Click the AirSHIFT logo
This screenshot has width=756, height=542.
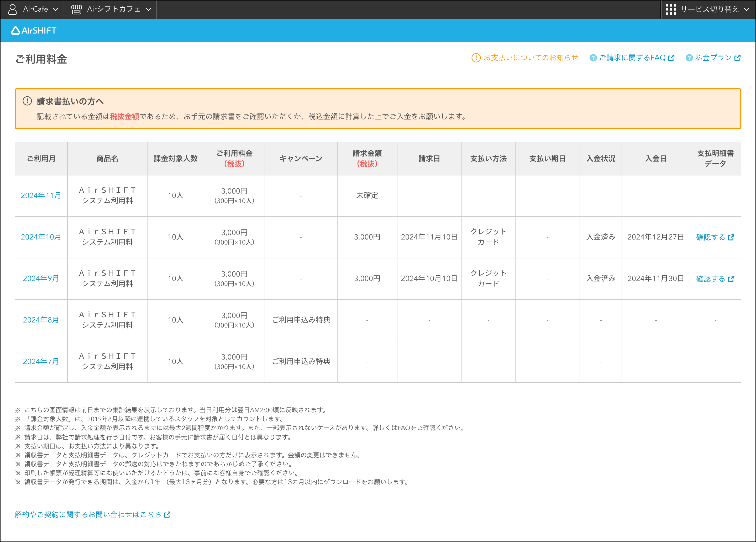(x=34, y=31)
